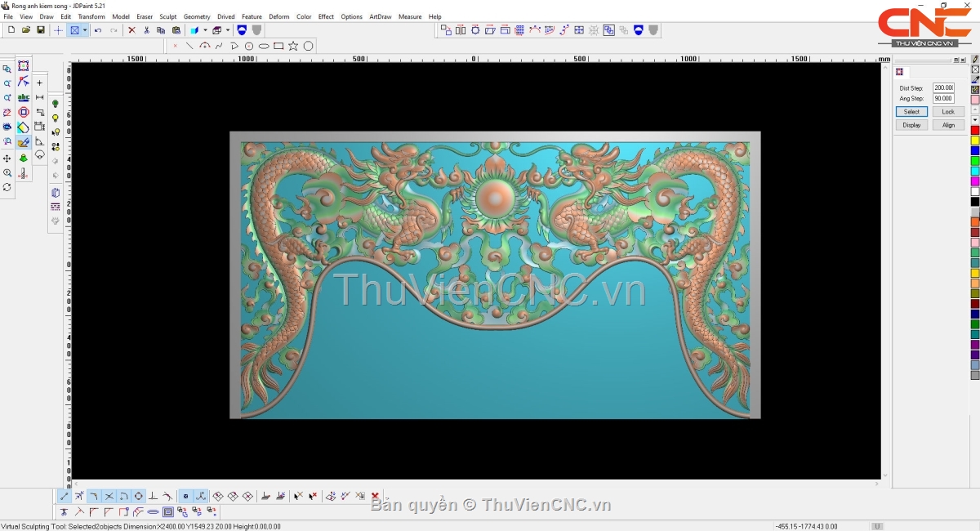Select the rectangle drawing tool
This screenshot has width=980, height=531.
pyautogui.click(x=278, y=46)
